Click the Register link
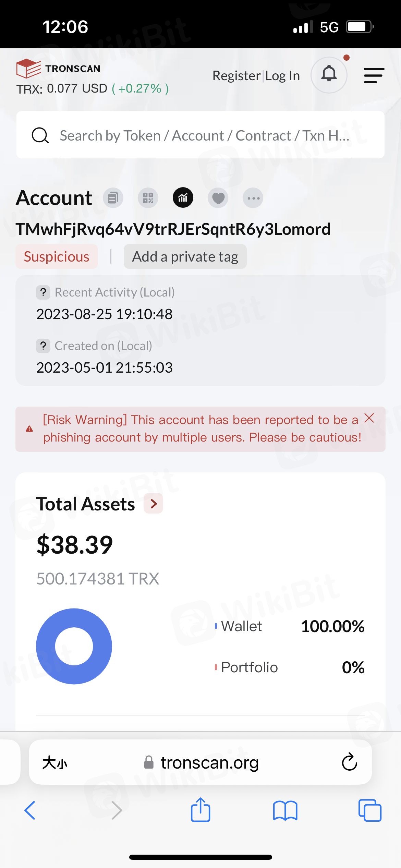Viewport: 401px width, 868px height. click(x=236, y=76)
